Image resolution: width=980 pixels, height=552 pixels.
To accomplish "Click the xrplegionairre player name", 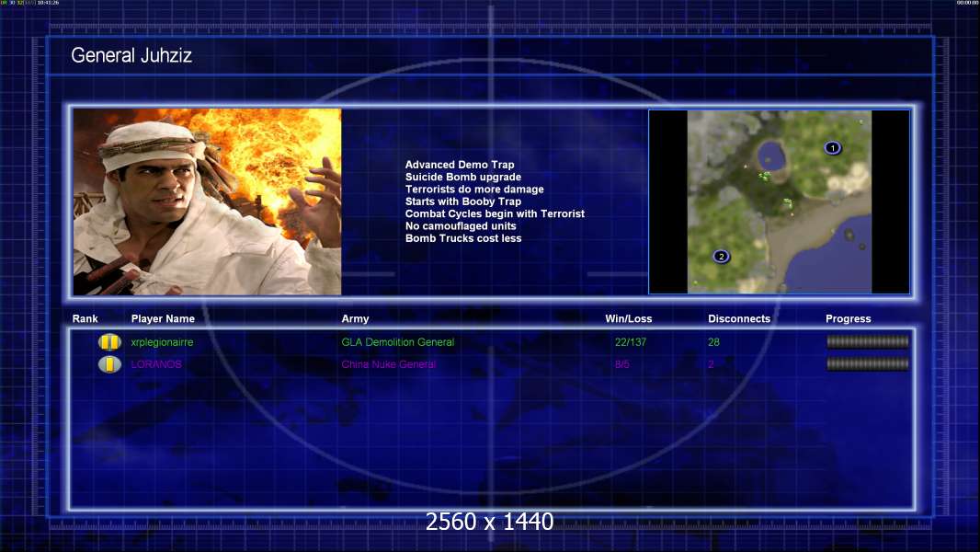I will (x=162, y=342).
